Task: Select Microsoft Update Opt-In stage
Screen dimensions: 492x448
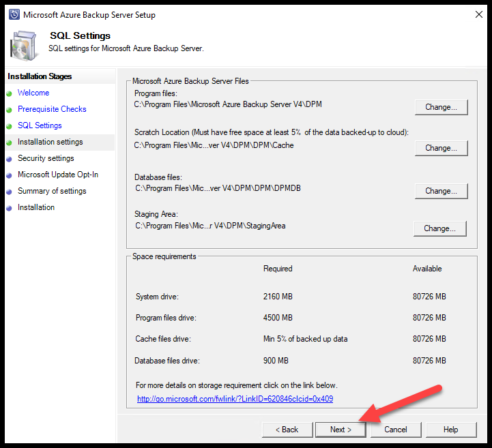Action: pyautogui.click(x=58, y=175)
